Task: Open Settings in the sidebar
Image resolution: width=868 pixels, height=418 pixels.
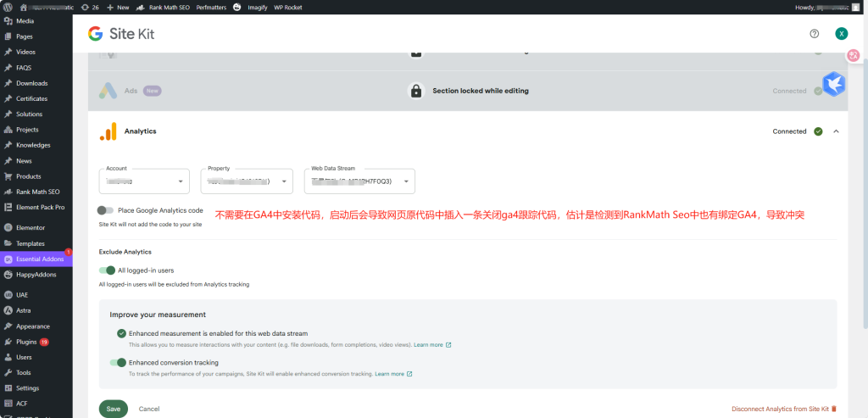Action: [36, 388]
